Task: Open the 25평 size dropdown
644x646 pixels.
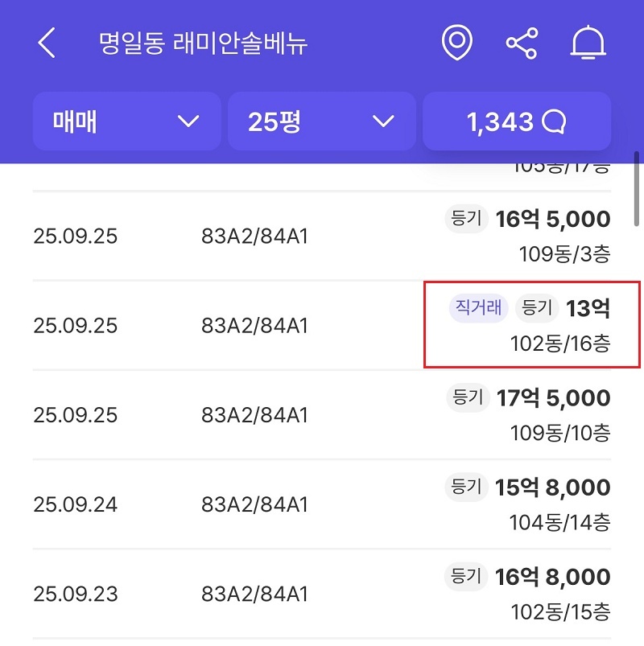Action: (x=321, y=121)
